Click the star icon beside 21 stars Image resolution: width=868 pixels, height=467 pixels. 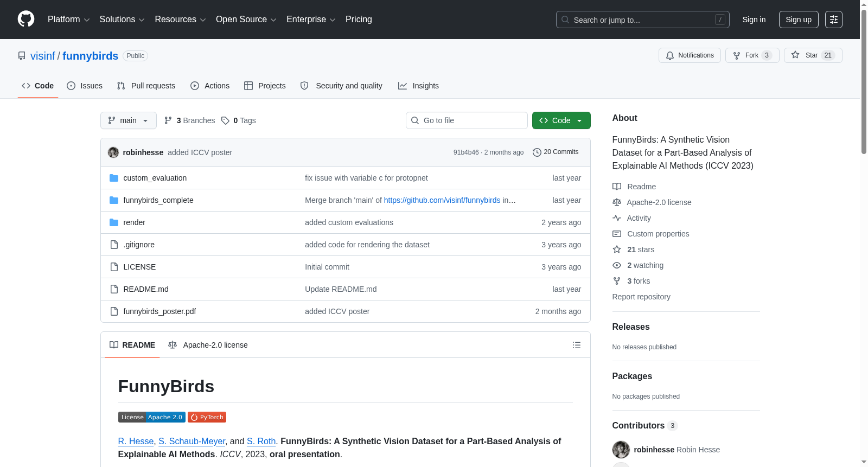coord(617,250)
